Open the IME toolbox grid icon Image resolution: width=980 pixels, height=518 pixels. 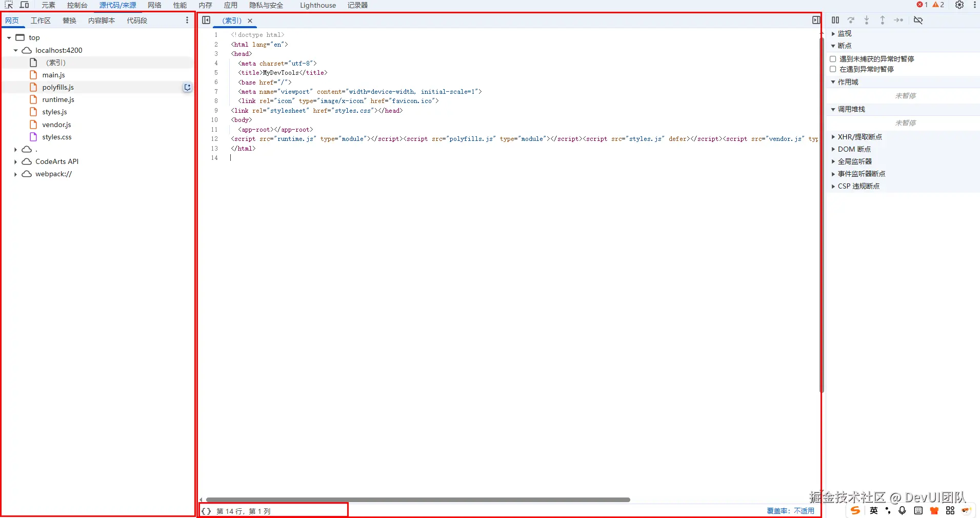coord(950,510)
